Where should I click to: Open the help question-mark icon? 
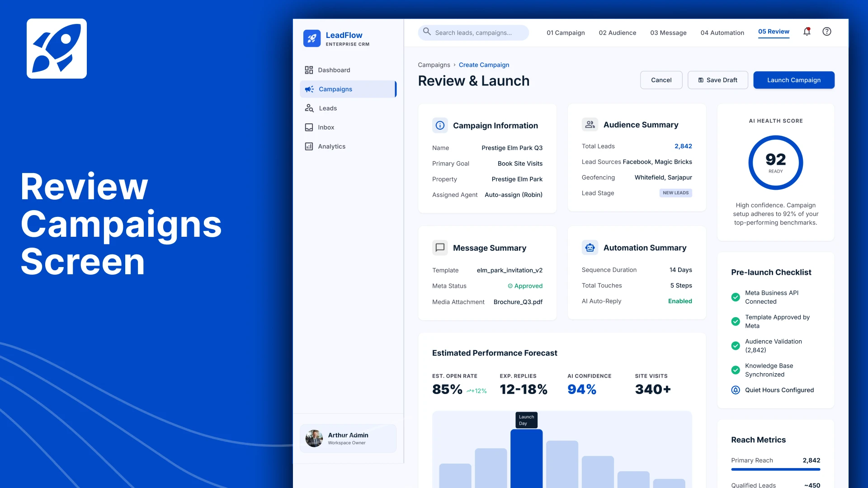click(x=827, y=32)
